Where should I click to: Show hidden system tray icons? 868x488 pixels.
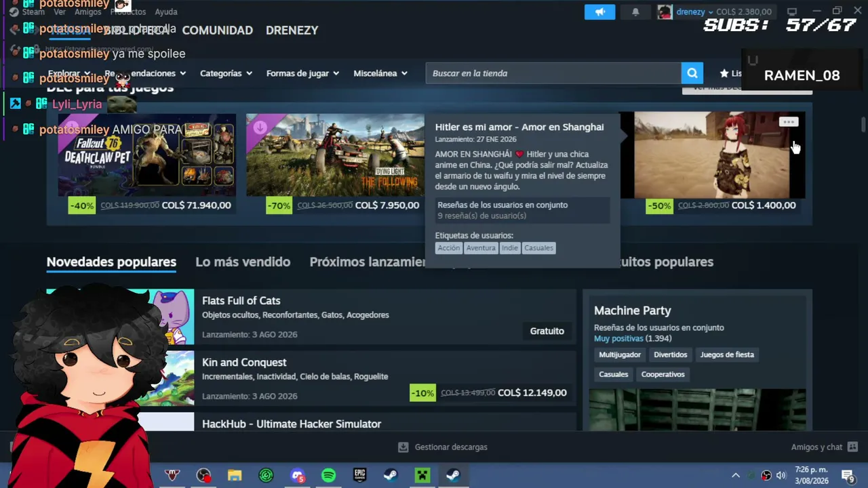pyautogui.click(x=736, y=475)
